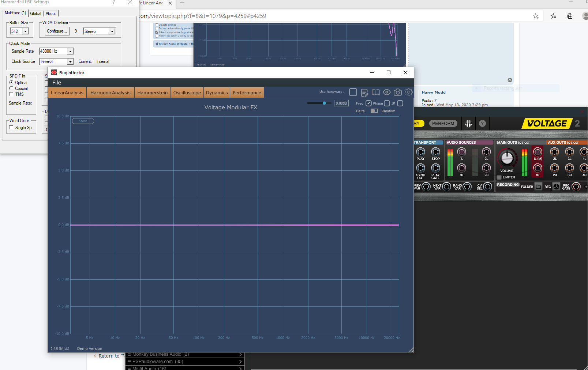Click the SYNC OUT jack
The height and width of the screenshot is (370, 588).
click(421, 168)
